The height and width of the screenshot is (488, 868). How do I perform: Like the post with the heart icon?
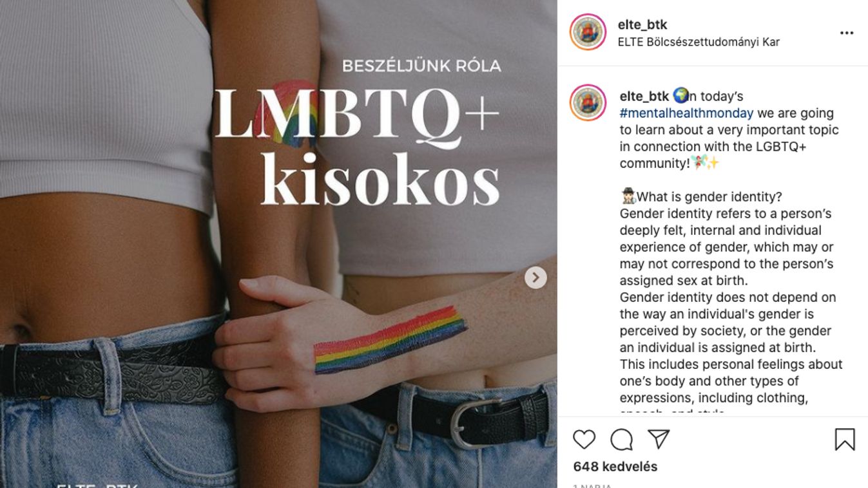pyautogui.click(x=584, y=439)
